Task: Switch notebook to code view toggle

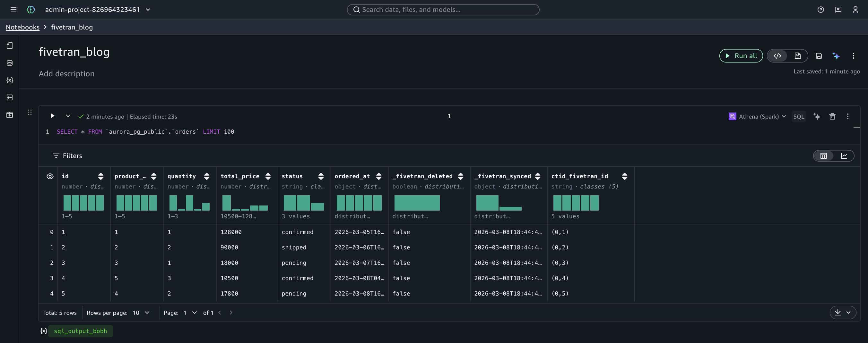Action: 777,56
